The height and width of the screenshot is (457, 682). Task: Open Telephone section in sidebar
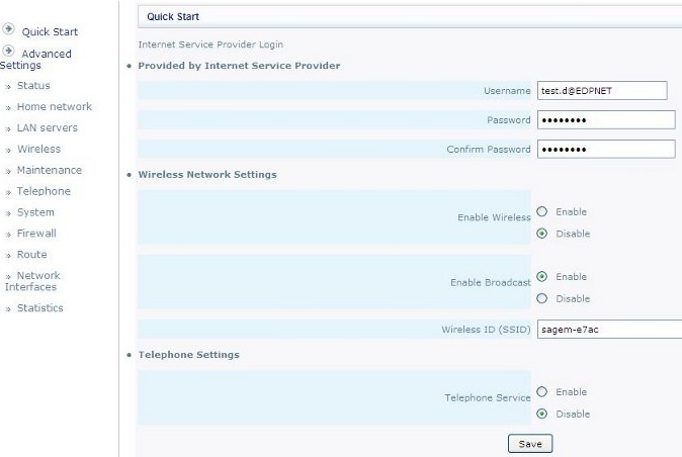coord(43,191)
